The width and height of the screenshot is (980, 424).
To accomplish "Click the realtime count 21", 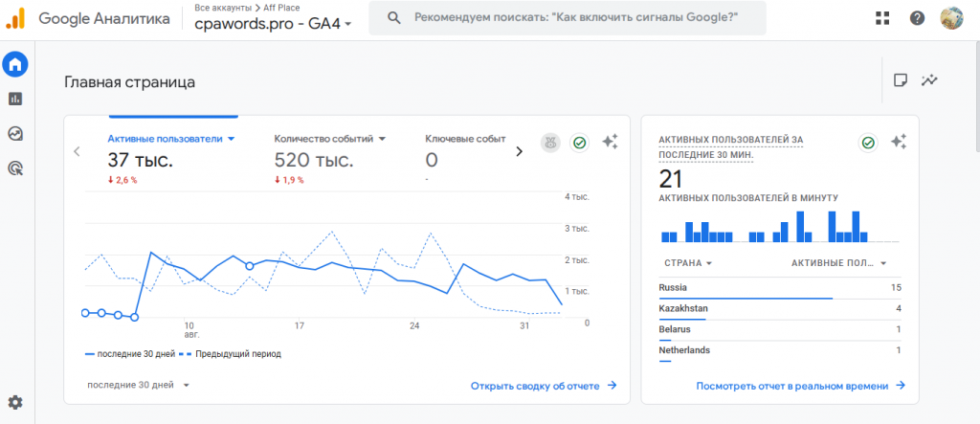I will pyautogui.click(x=671, y=180).
